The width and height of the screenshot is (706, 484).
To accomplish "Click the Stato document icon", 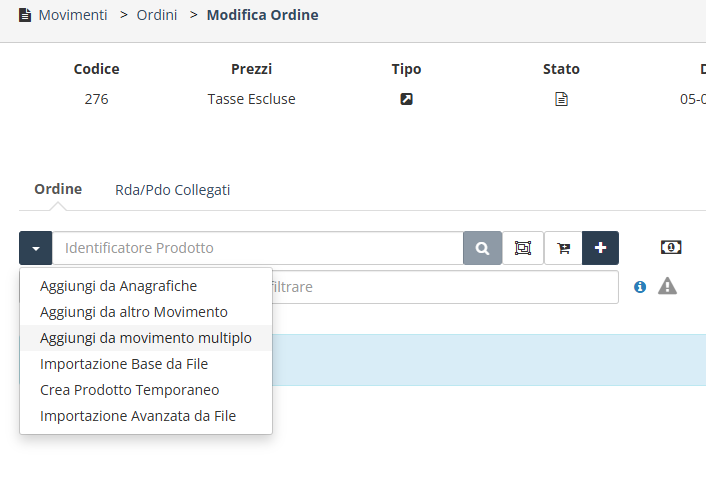I will [x=561, y=99].
